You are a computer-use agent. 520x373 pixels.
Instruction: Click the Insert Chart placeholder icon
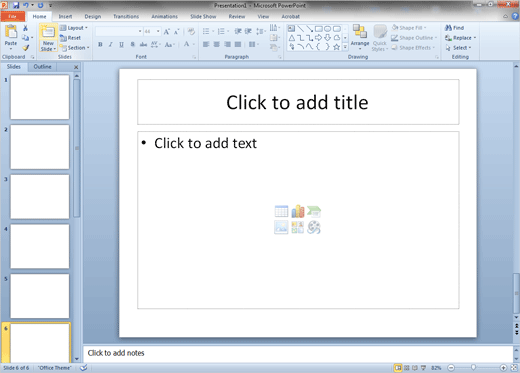pyautogui.click(x=298, y=211)
